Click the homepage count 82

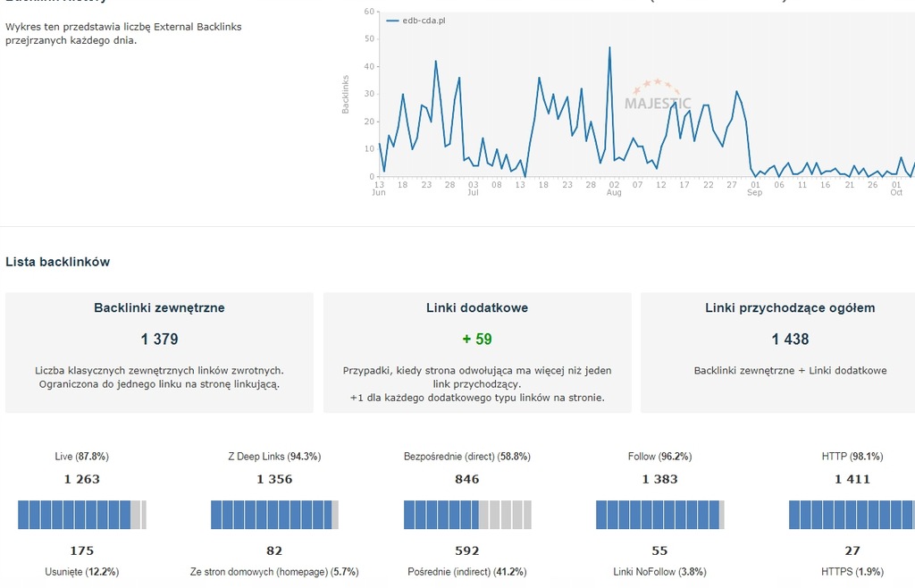coord(274,550)
